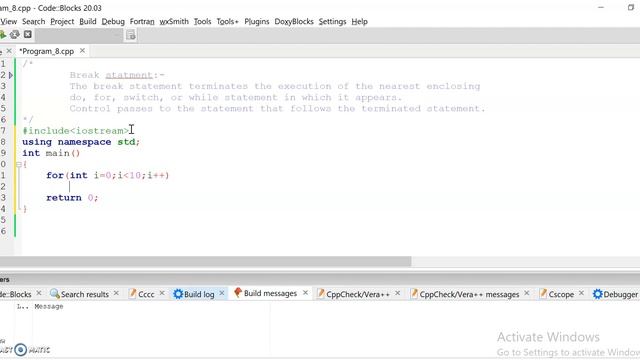Click the 'int main()' code line
The image size is (640, 360).
(x=51, y=153)
